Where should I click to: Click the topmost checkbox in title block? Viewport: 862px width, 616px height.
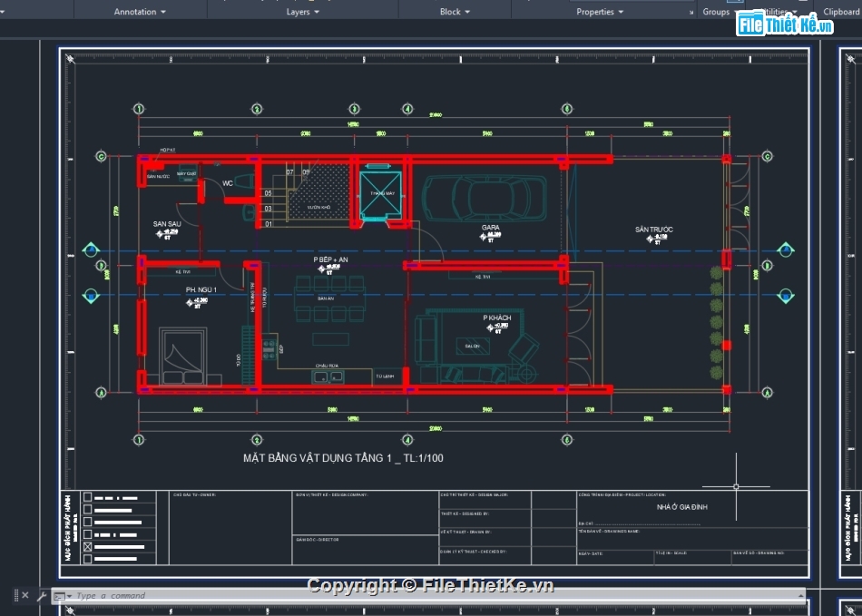click(x=88, y=497)
